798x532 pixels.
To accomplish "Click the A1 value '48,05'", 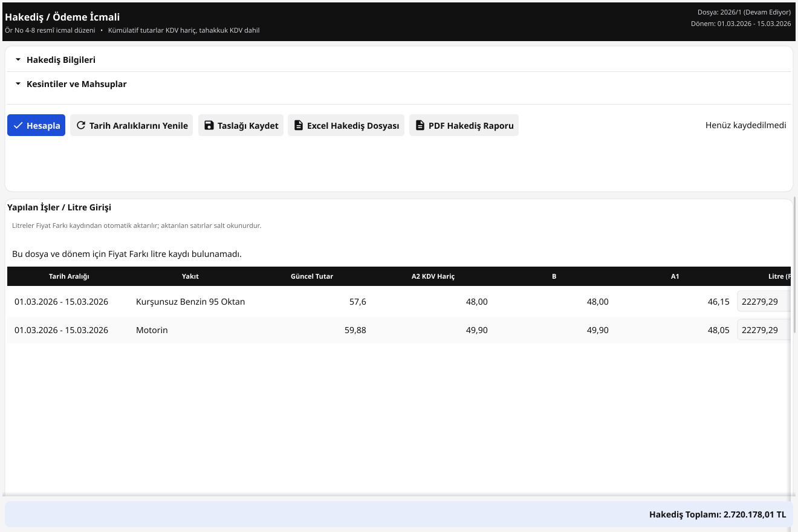I will click(719, 330).
